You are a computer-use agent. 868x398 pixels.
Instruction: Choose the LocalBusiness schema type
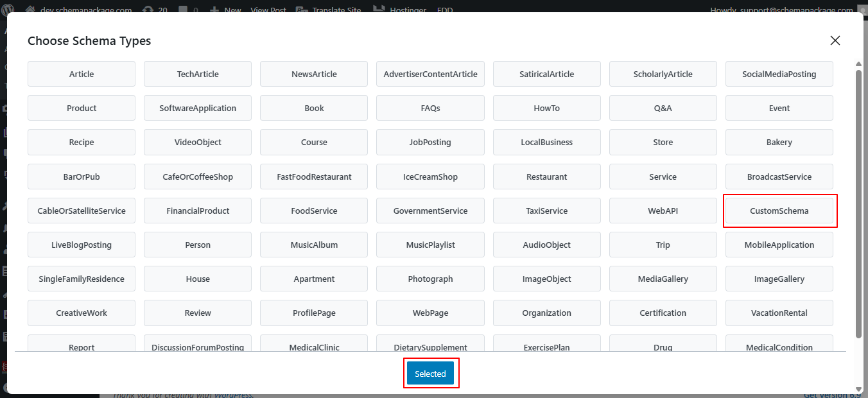[x=546, y=142]
